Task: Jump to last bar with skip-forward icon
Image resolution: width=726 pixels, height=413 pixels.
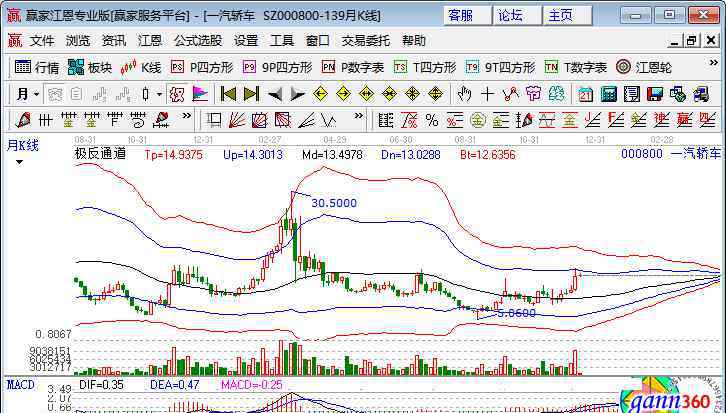Action: [x=251, y=94]
